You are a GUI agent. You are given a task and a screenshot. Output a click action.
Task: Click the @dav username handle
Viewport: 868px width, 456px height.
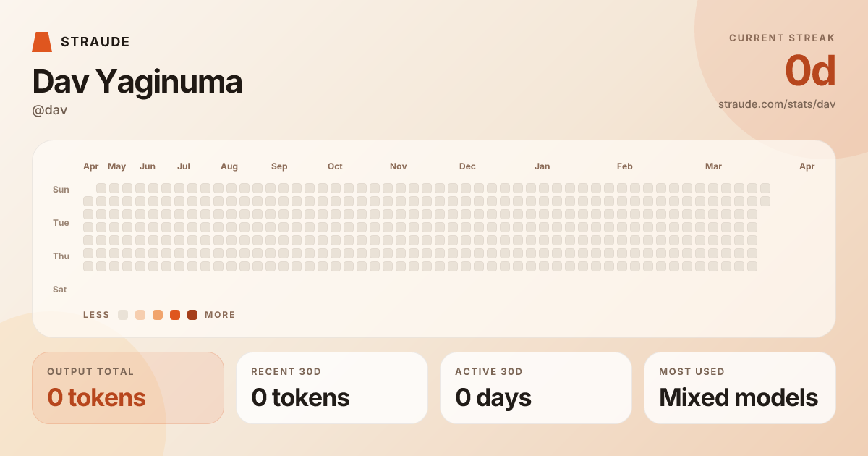50,110
